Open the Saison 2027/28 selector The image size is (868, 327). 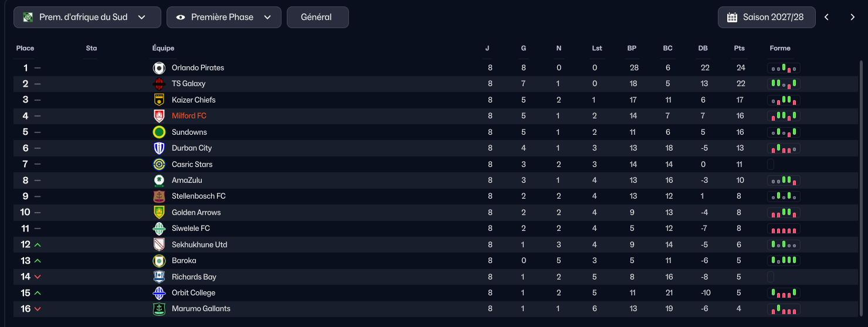767,18
